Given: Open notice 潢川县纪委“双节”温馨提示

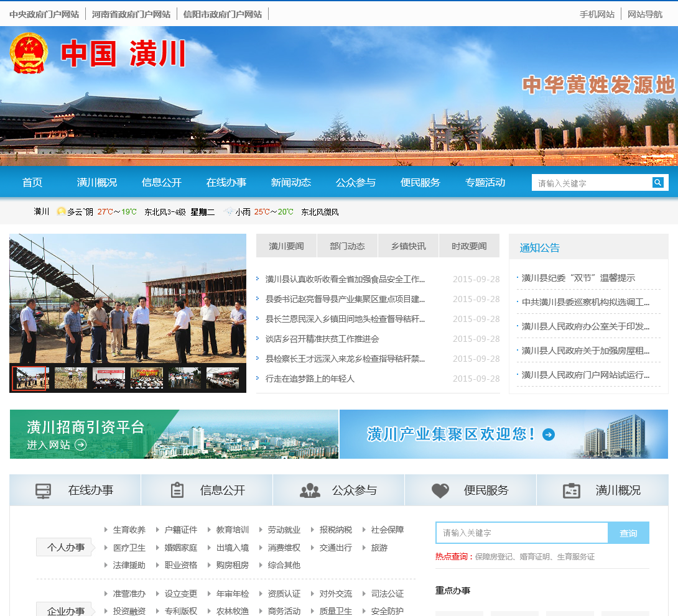Looking at the screenshot, I should click(x=578, y=278).
